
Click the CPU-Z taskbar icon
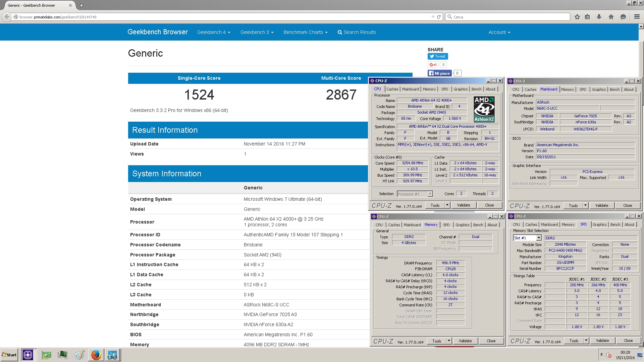28,355
